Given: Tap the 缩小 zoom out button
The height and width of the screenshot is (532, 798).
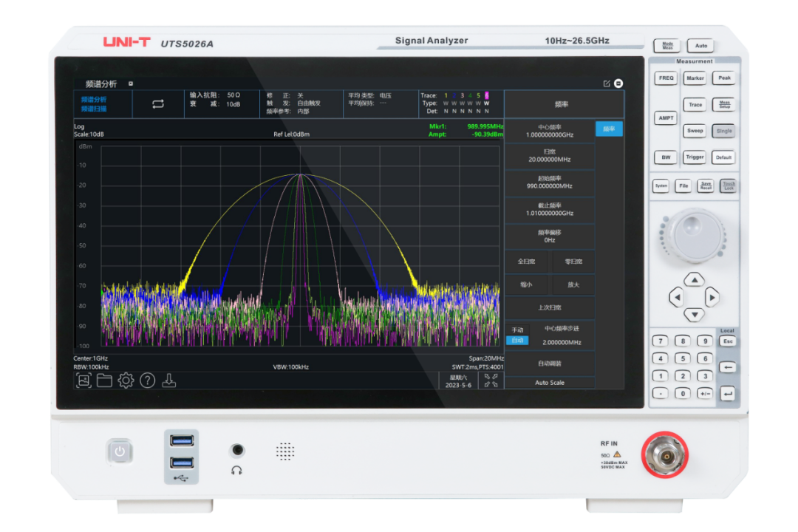Looking at the screenshot, I should click(x=526, y=284).
